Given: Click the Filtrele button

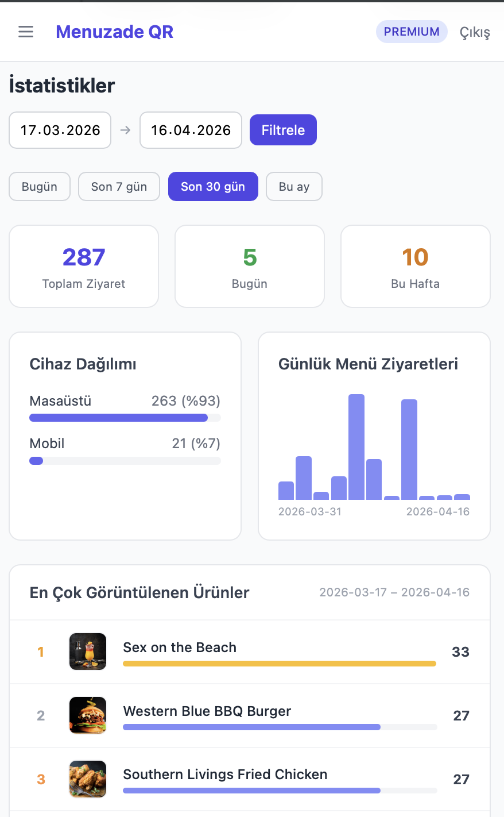Looking at the screenshot, I should (x=283, y=130).
